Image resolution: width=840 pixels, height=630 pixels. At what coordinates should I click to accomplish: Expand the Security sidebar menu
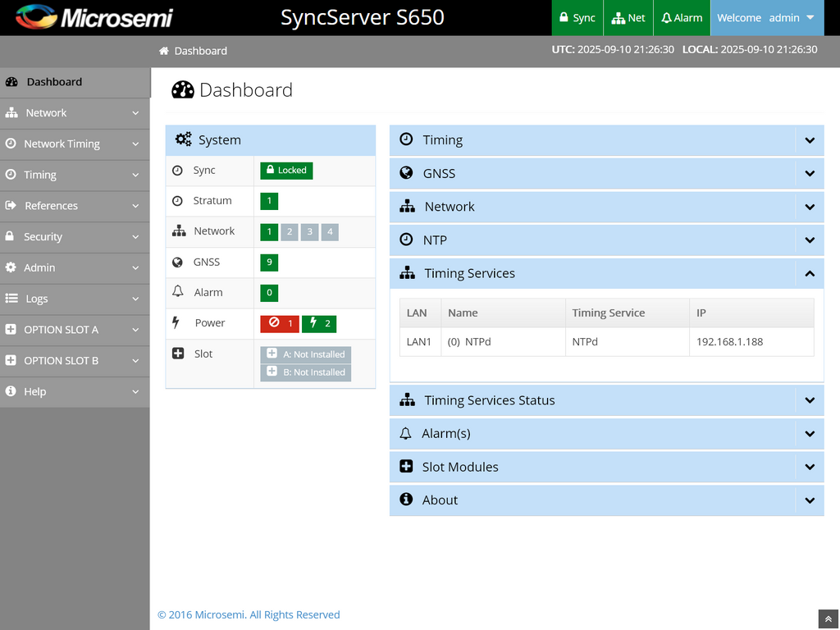click(75, 237)
